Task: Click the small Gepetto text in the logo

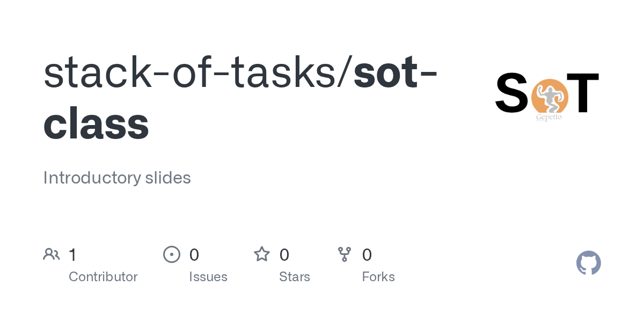Action: 548,117
